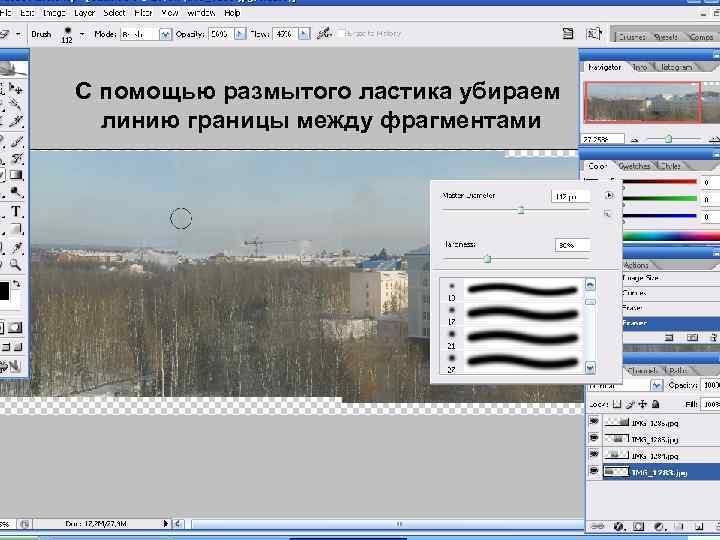Hide the IMG_1285.jpg layer
Screen dimensions: 720x540
(594, 438)
